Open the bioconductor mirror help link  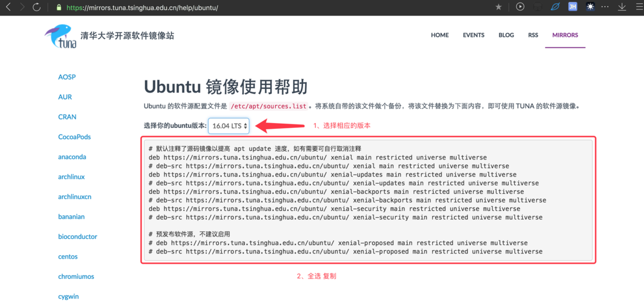coord(77,236)
